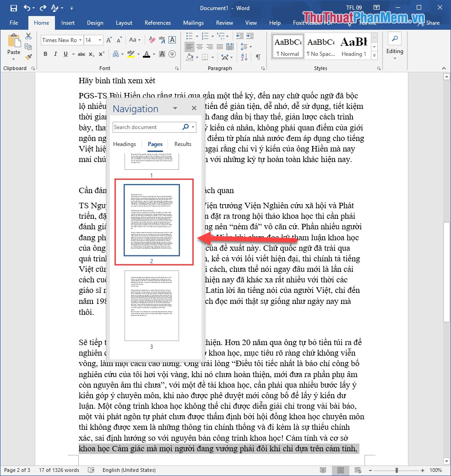Sort paragraphs with the A-Z icon
This screenshot has height=476, width=451.
tap(244, 57)
